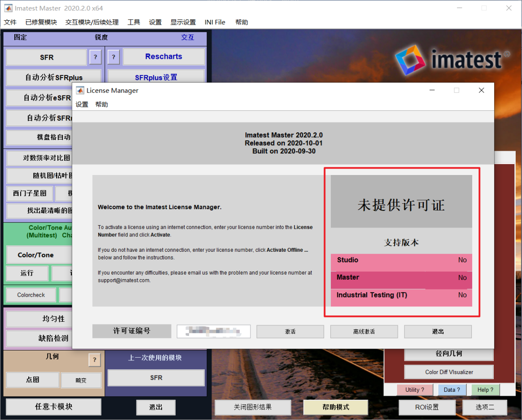This screenshot has width=522, height=420.
Task: Click the License Manager title bar icon
Action: (80, 91)
